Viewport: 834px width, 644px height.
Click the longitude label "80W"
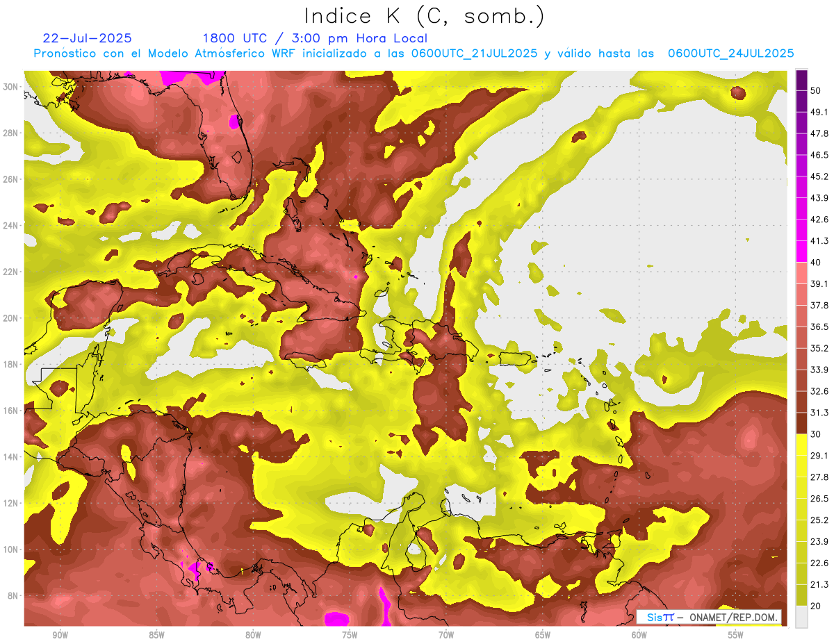point(253,635)
